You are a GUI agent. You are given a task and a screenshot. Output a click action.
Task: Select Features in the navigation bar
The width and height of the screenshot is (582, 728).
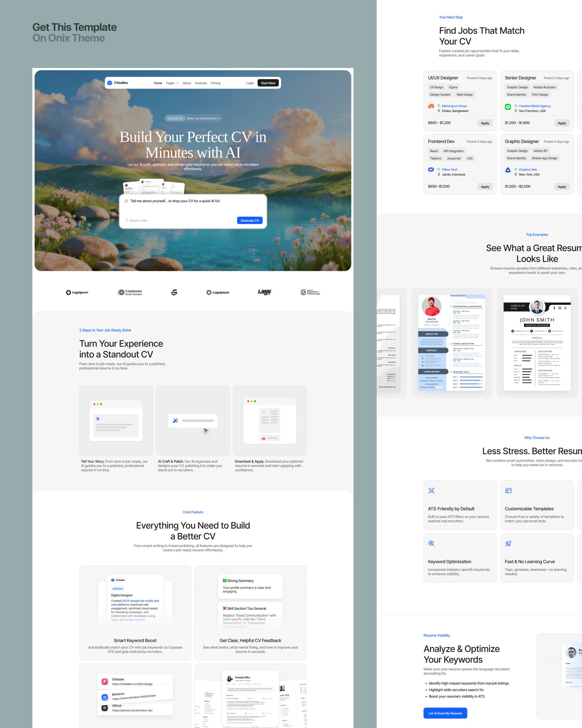pyautogui.click(x=201, y=83)
